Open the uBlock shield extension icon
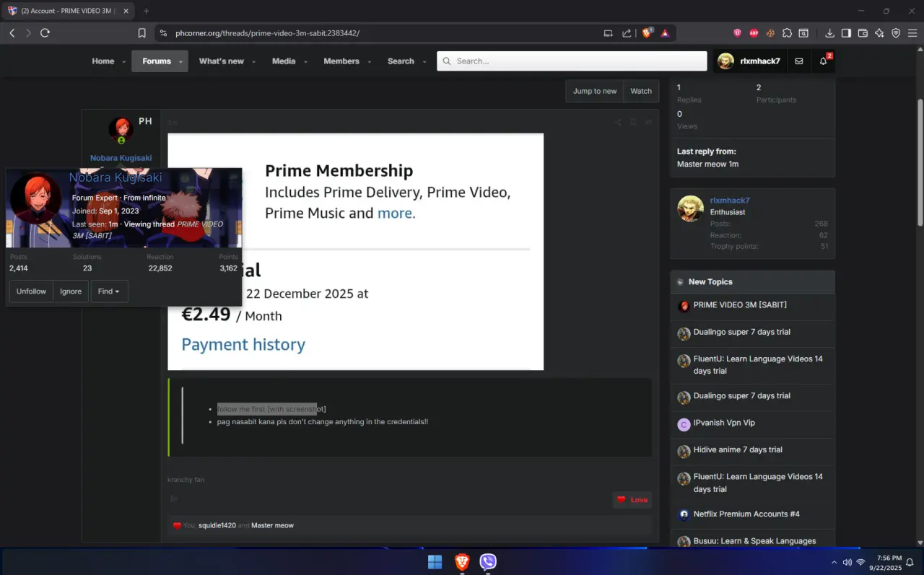 click(x=737, y=33)
